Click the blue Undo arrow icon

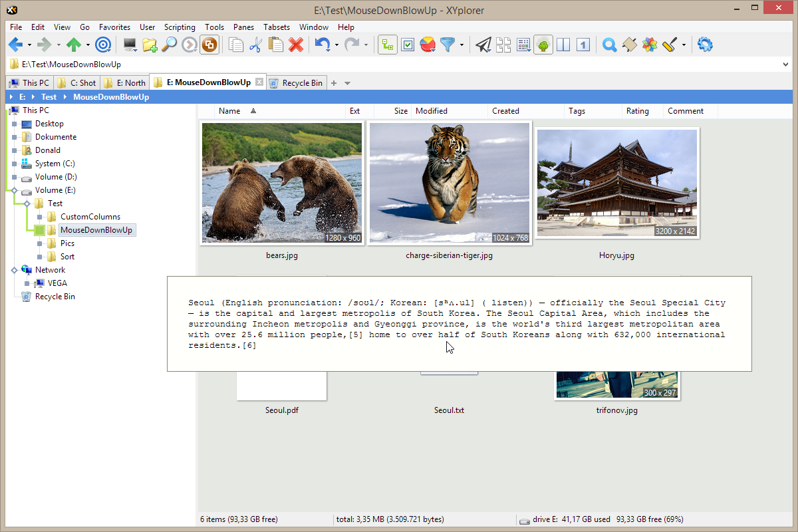[323, 45]
